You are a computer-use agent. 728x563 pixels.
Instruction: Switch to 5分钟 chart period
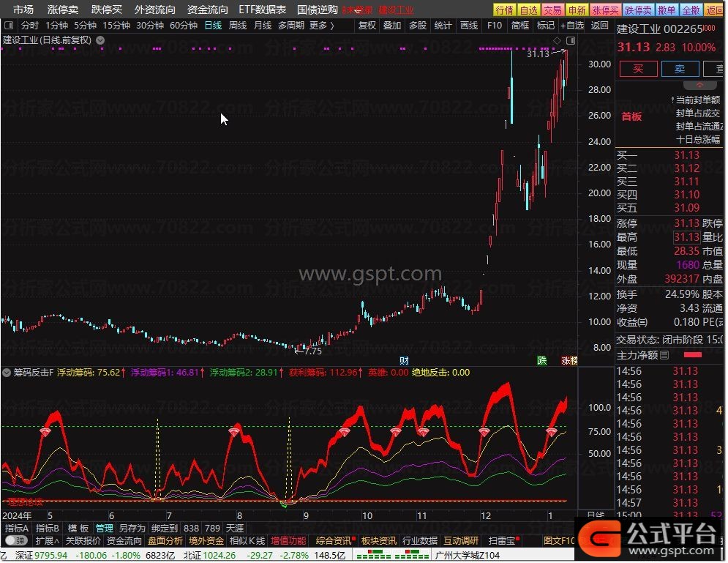pyautogui.click(x=85, y=26)
